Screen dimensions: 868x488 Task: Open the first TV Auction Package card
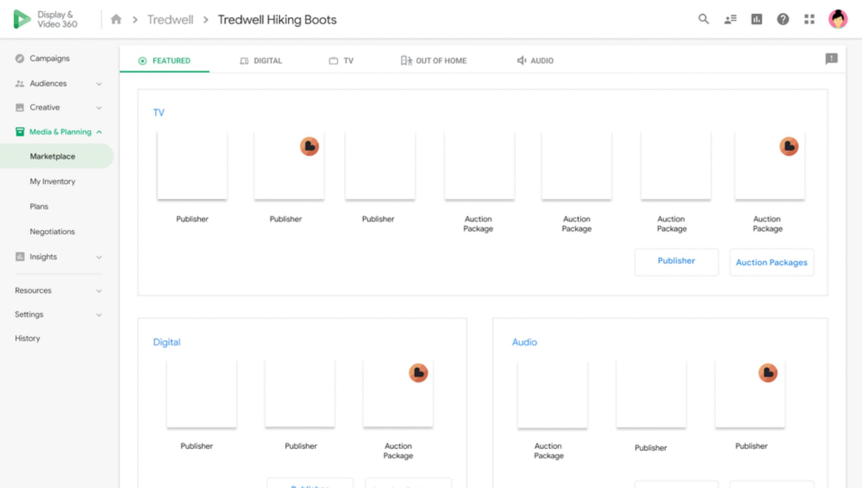(x=479, y=165)
